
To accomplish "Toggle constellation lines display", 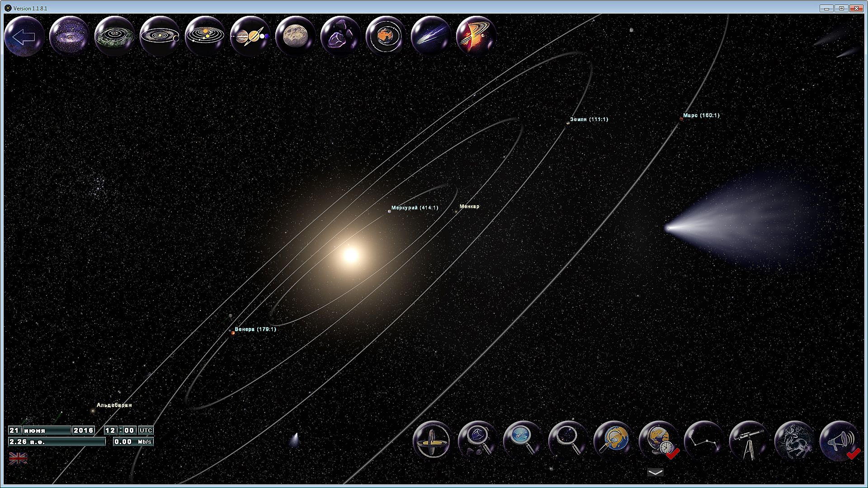I will [x=703, y=441].
